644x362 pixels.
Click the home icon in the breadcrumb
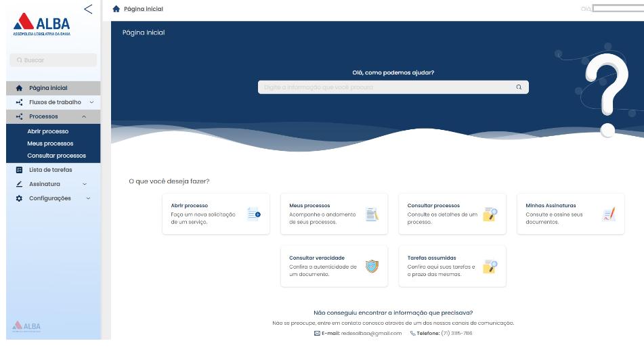tap(116, 9)
